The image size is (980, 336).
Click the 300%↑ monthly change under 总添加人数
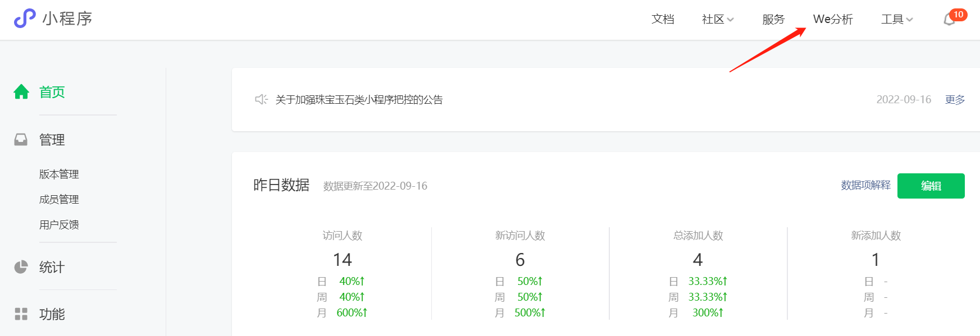[708, 313]
